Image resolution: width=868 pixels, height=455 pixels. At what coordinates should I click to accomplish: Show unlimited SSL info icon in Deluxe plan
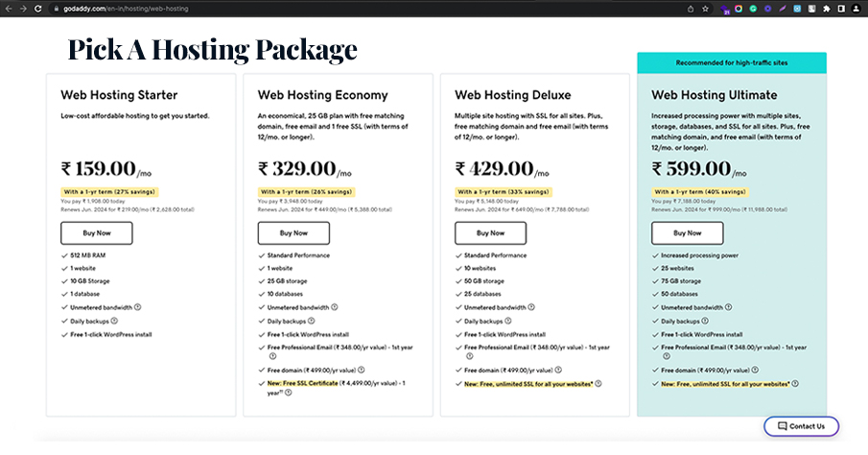click(x=598, y=384)
